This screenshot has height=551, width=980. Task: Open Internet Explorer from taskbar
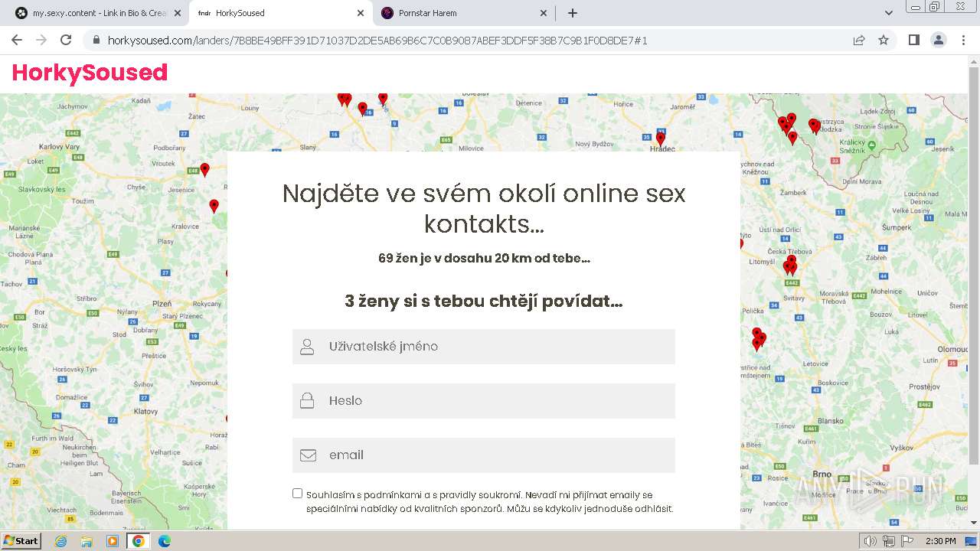pyautogui.click(x=60, y=541)
